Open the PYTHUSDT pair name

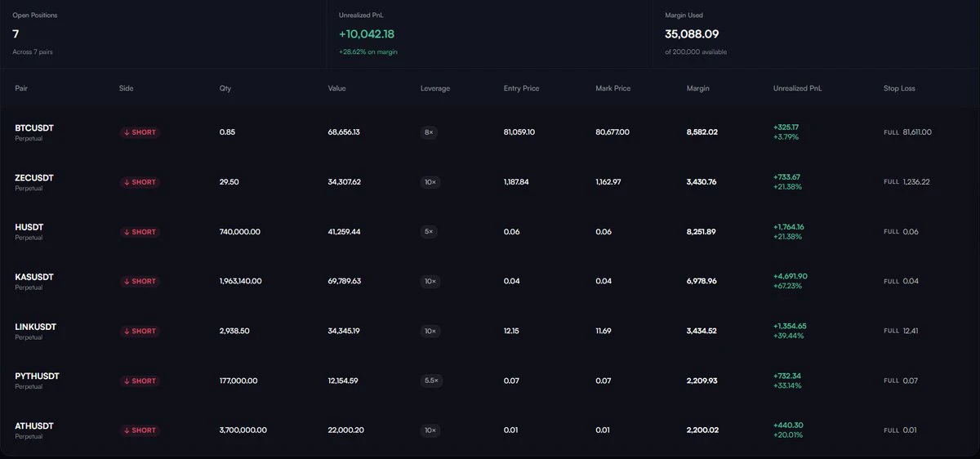[x=37, y=377]
